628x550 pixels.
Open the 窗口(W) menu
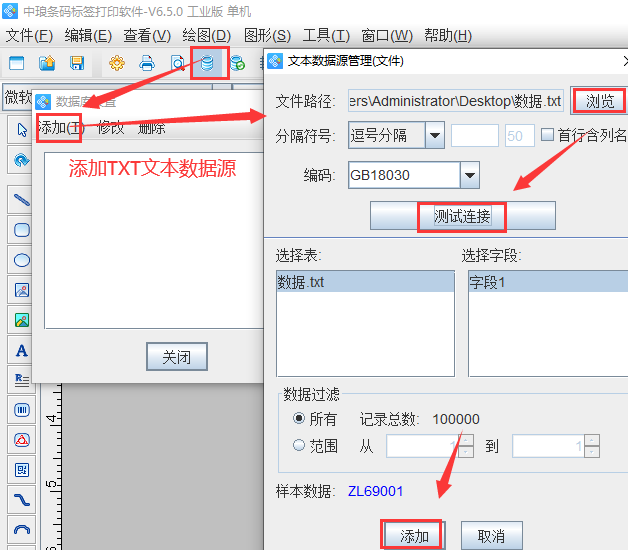(x=387, y=36)
